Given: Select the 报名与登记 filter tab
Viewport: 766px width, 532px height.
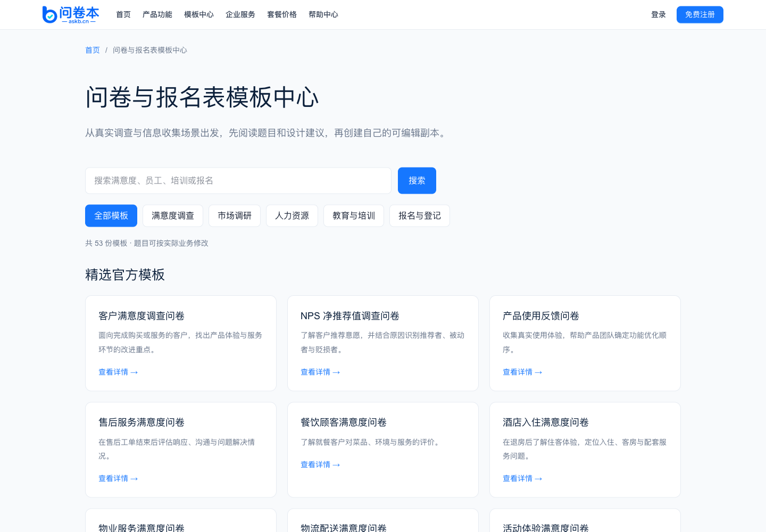Looking at the screenshot, I should point(420,215).
